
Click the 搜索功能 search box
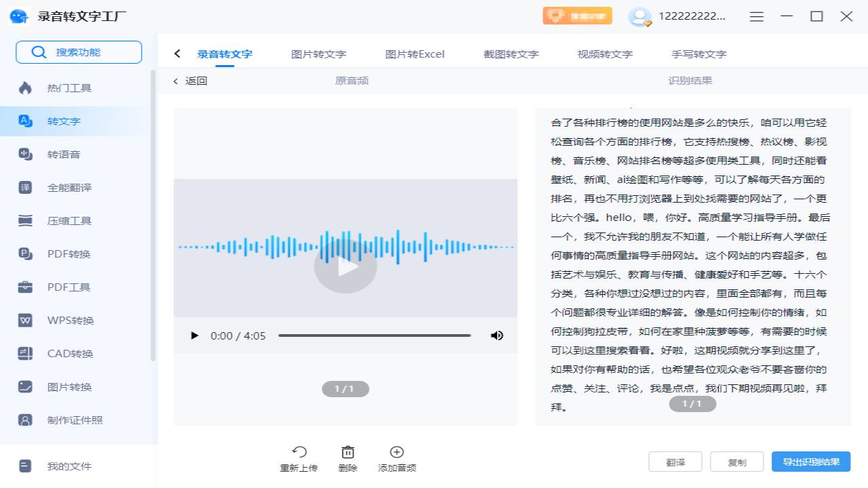pos(79,52)
